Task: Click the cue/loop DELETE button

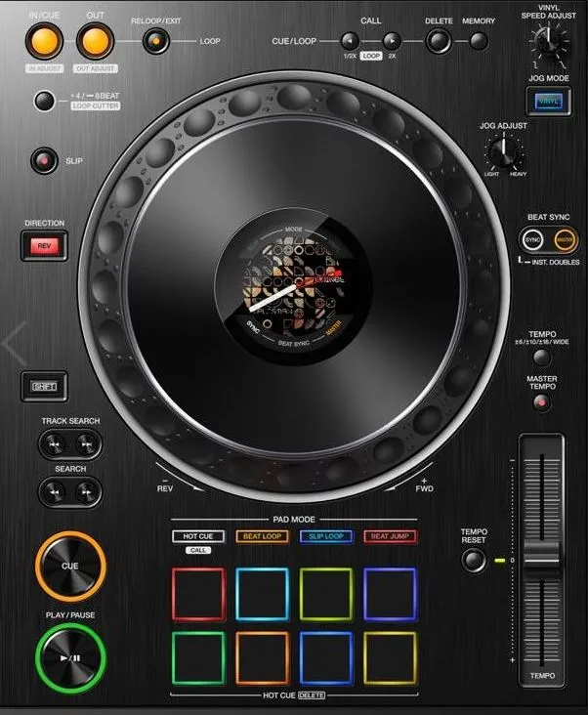Action: [x=439, y=41]
